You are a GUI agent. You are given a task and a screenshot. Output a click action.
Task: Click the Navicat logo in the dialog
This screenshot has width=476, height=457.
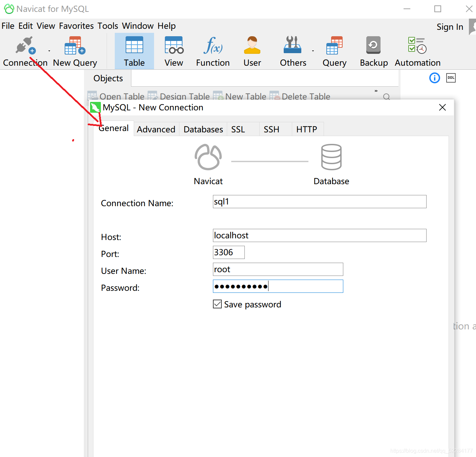(x=208, y=157)
